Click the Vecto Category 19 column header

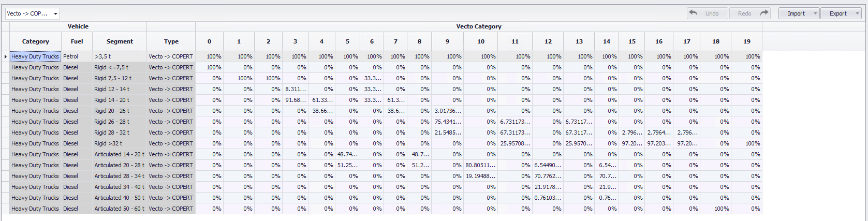tap(746, 41)
